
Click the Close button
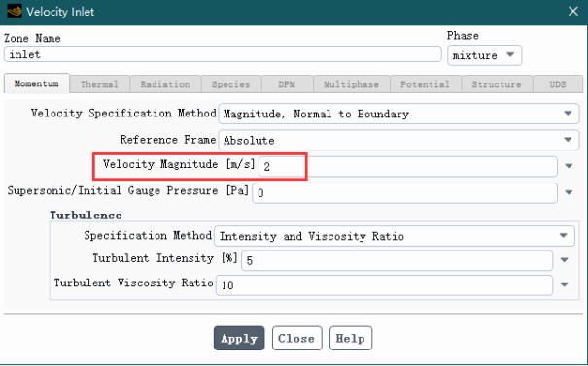[296, 338]
